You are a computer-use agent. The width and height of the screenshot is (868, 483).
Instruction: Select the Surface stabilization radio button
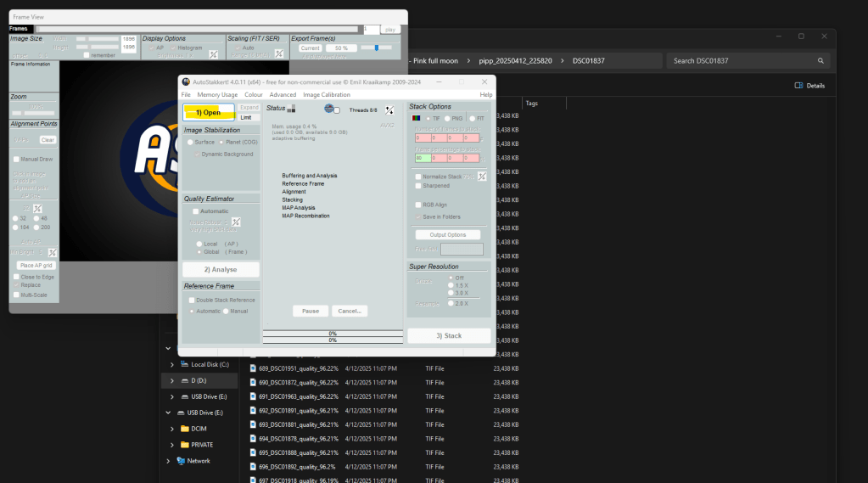point(190,142)
